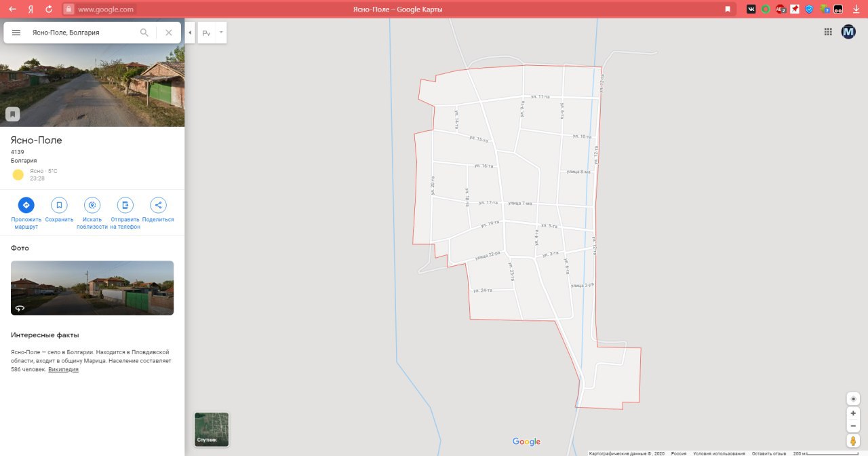
Task: Click the header street photo of Ясно-Поле
Action: pos(92,85)
